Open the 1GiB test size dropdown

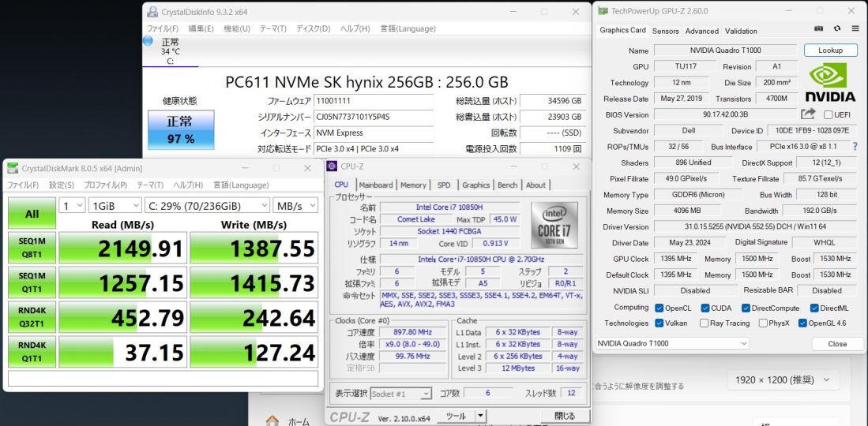point(115,206)
